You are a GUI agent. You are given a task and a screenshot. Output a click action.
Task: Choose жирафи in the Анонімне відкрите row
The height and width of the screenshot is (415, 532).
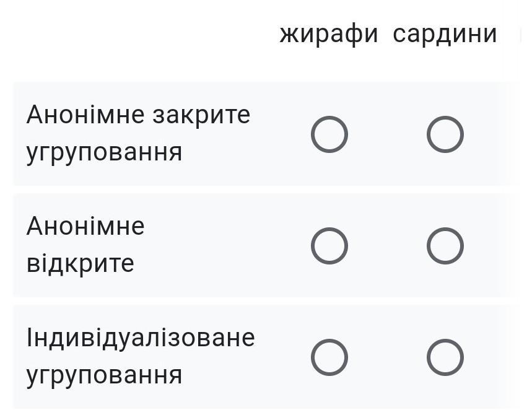tap(329, 246)
